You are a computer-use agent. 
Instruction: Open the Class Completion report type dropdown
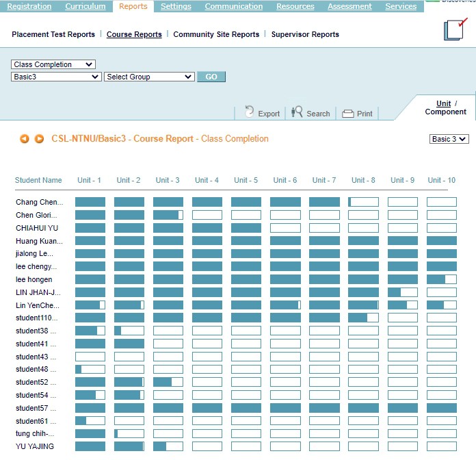(x=53, y=64)
